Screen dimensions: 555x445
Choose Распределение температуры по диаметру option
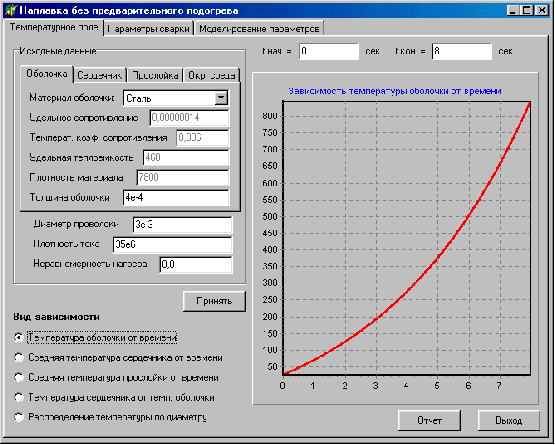click(x=19, y=417)
